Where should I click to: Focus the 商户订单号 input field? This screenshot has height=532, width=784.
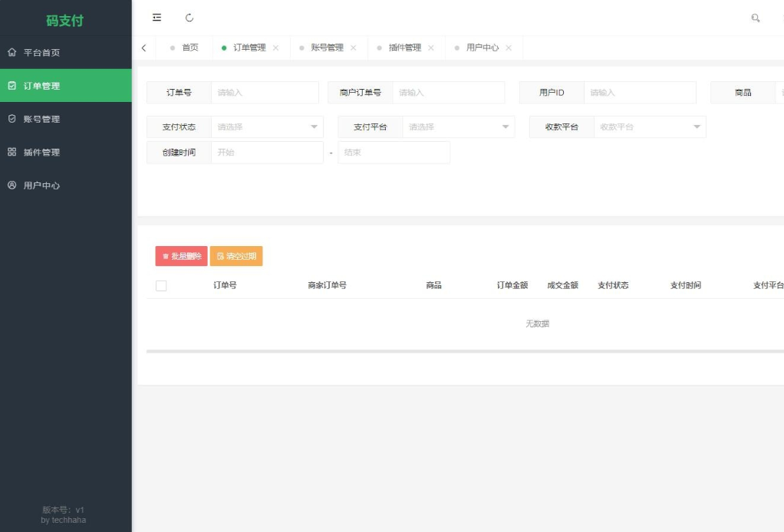(x=449, y=93)
